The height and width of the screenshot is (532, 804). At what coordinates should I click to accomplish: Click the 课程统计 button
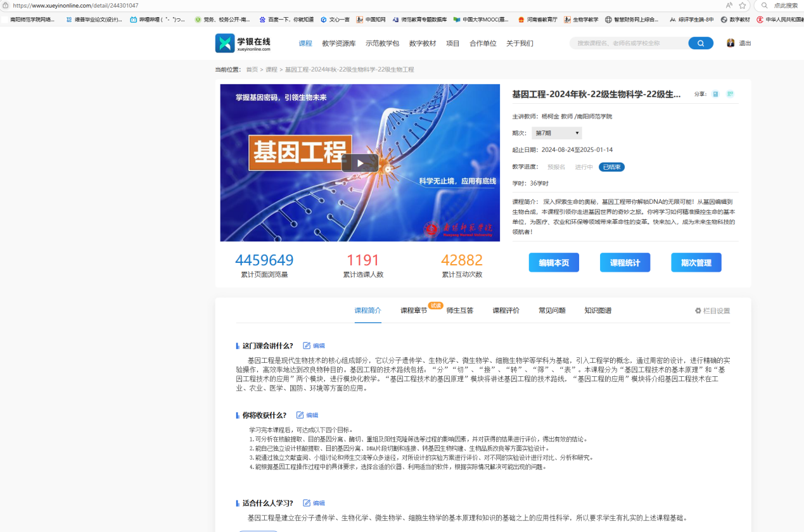pos(625,263)
